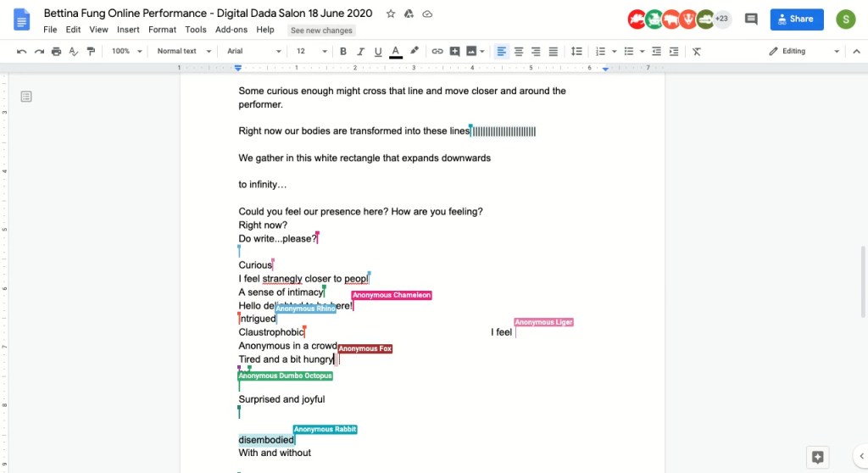Toggle underline formatting
The width and height of the screenshot is (868, 473).
(x=378, y=52)
